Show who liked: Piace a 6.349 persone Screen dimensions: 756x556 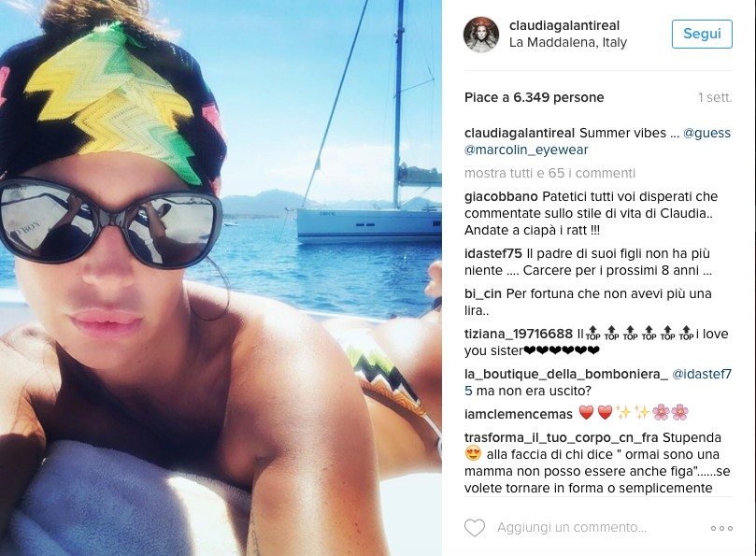coord(534,97)
